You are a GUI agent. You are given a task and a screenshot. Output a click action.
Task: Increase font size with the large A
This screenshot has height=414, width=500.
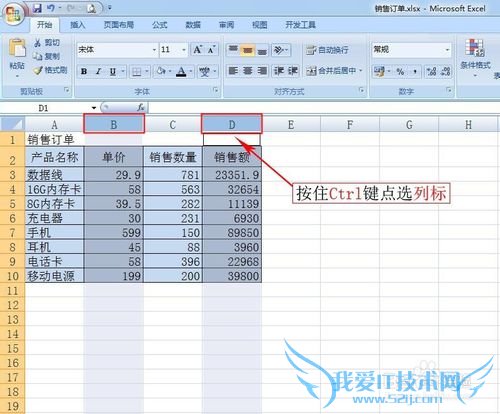tap(197, 50)
